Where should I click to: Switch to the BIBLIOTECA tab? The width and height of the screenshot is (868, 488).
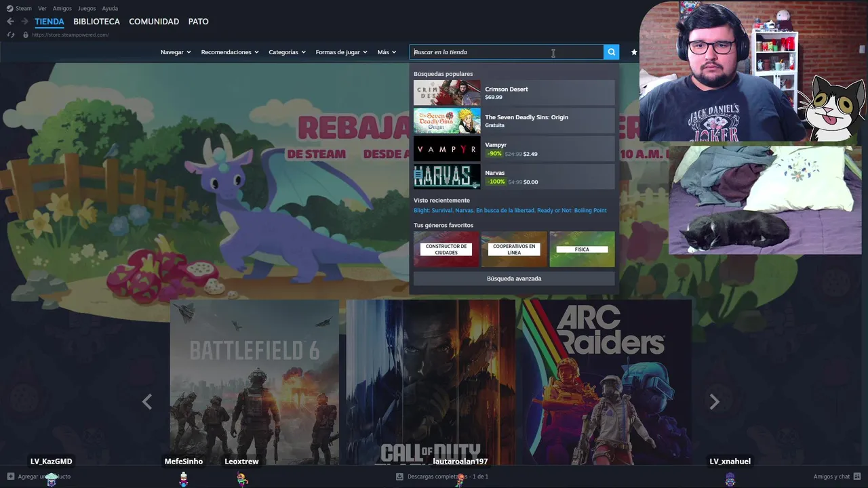pyautogui.click(x=96, y=22)
